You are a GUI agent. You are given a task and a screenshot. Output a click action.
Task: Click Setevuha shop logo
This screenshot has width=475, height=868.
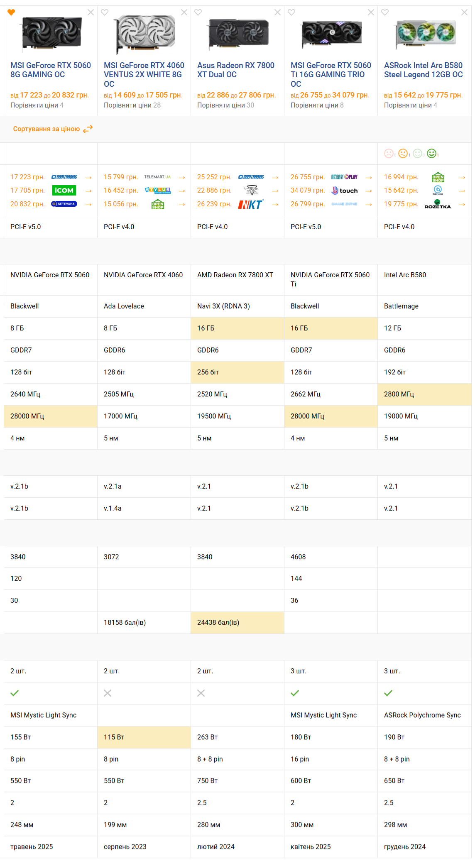(64, 204)
